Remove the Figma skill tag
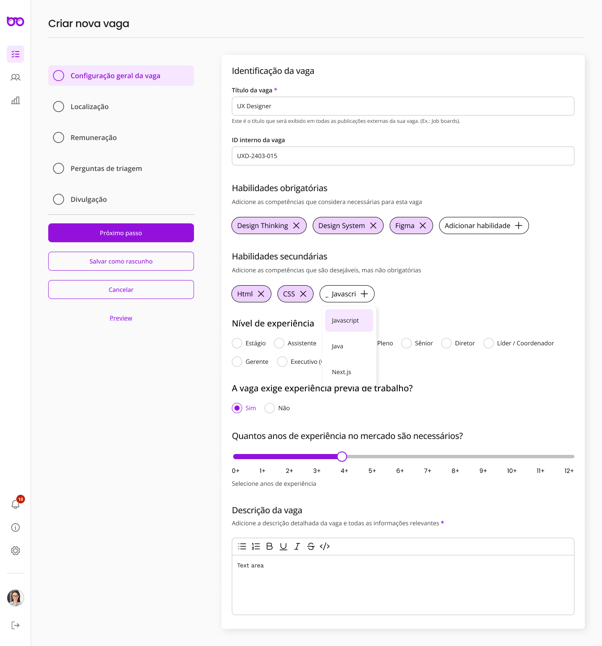 click(x=423, y=226)
